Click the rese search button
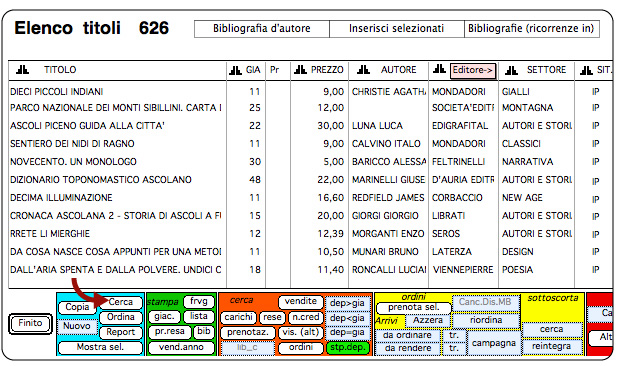 coord(272,317)
